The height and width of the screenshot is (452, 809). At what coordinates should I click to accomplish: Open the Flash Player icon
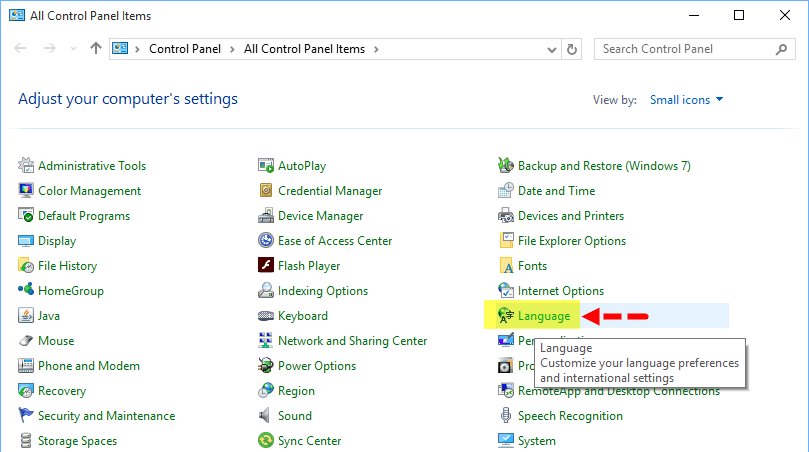pyautogui.click(x=266, y=266)
